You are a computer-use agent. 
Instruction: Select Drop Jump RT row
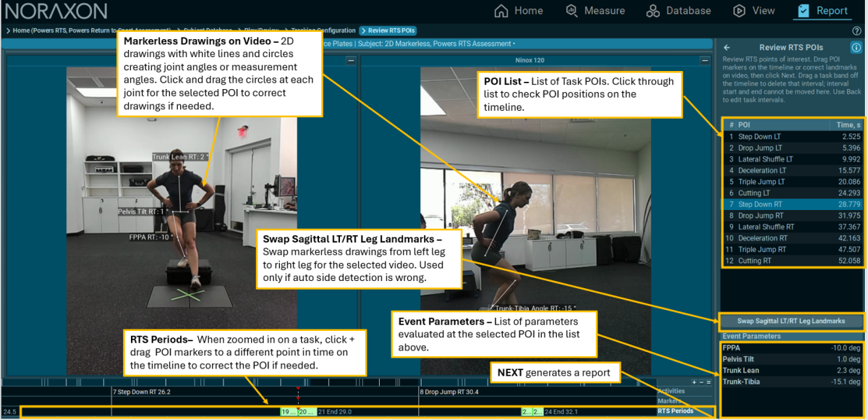(x=793, y=216)
